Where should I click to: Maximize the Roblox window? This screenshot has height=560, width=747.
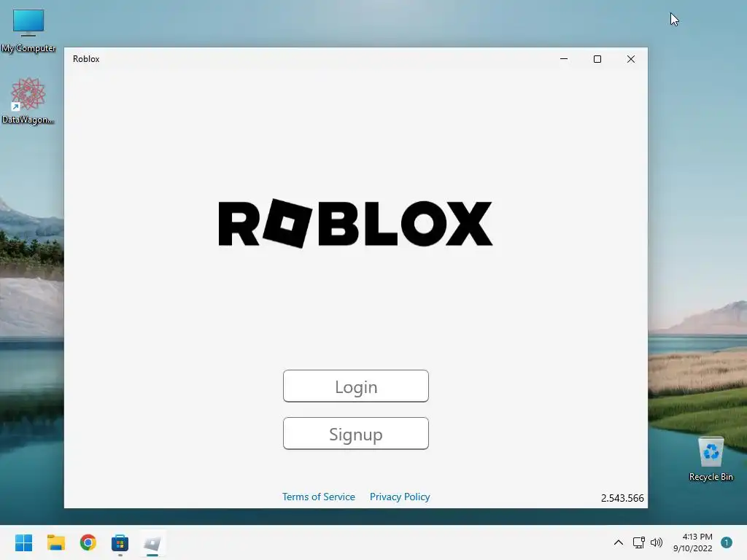point(597,59)
